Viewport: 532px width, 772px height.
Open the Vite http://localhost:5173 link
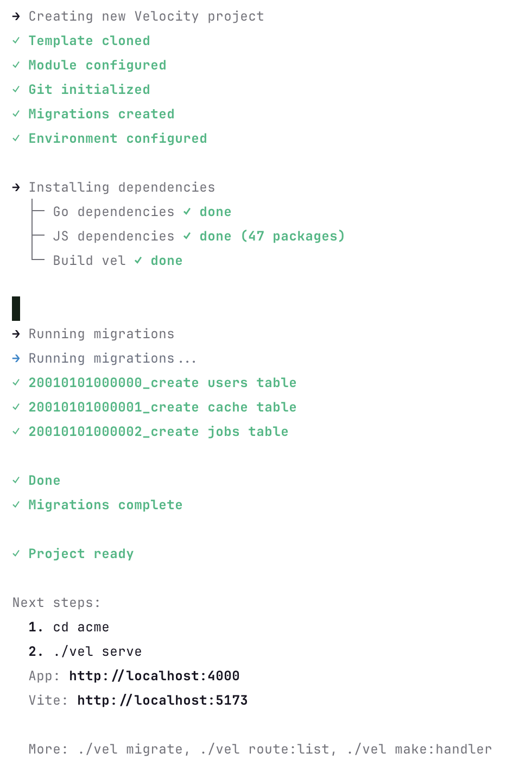point(162,700)
